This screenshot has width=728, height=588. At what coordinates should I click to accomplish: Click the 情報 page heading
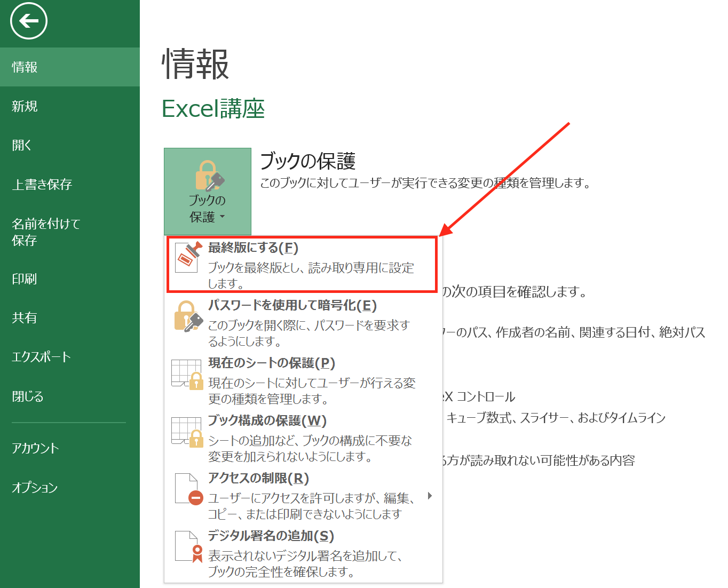pos(195,64)
